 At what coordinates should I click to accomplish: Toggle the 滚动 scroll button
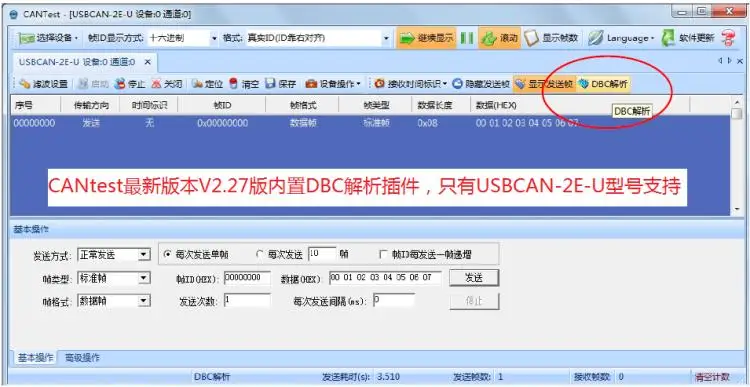pyautogui.click(x=499, y=38)
